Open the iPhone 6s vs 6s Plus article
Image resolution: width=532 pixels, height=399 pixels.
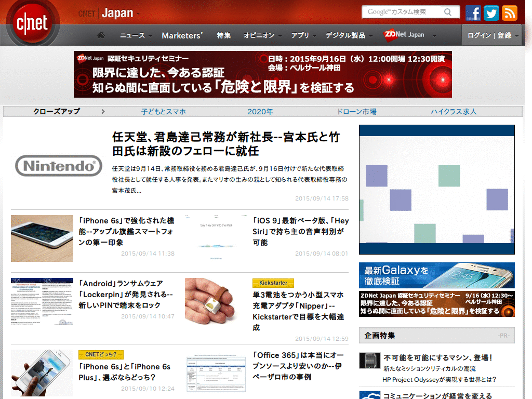click(125, 372)
